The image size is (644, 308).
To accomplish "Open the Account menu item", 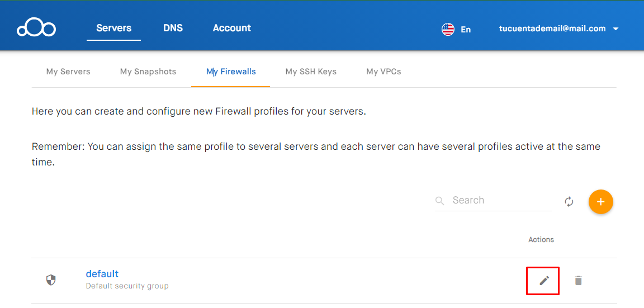I will click(231, 28).
